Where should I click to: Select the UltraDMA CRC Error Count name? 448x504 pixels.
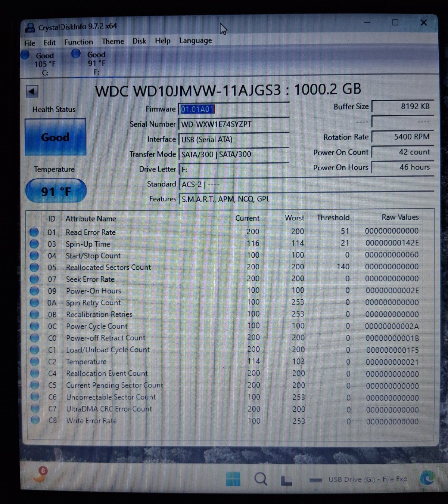[109, 409]
